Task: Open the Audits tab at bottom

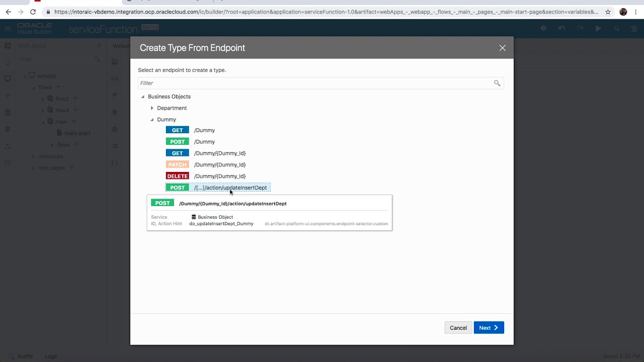Action: point(25,356)
